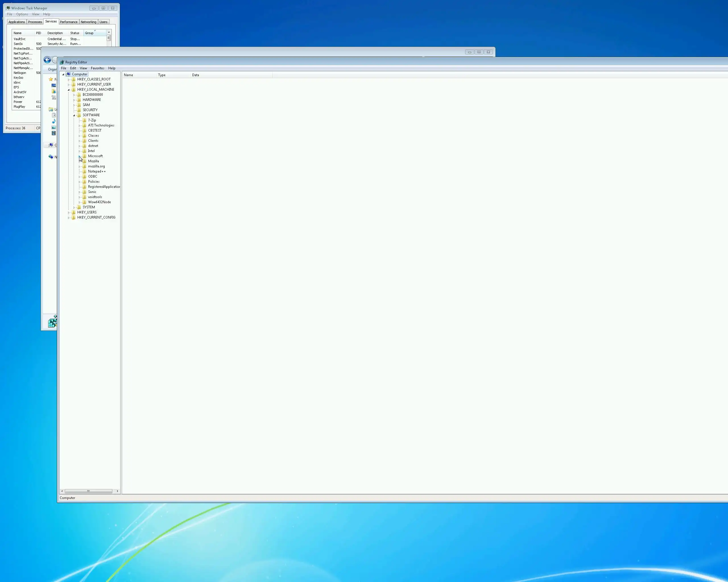Click the tree pane horizontal scrollbar thumb
The width and height of the screenshot is (728, 582).
[88, 491]
